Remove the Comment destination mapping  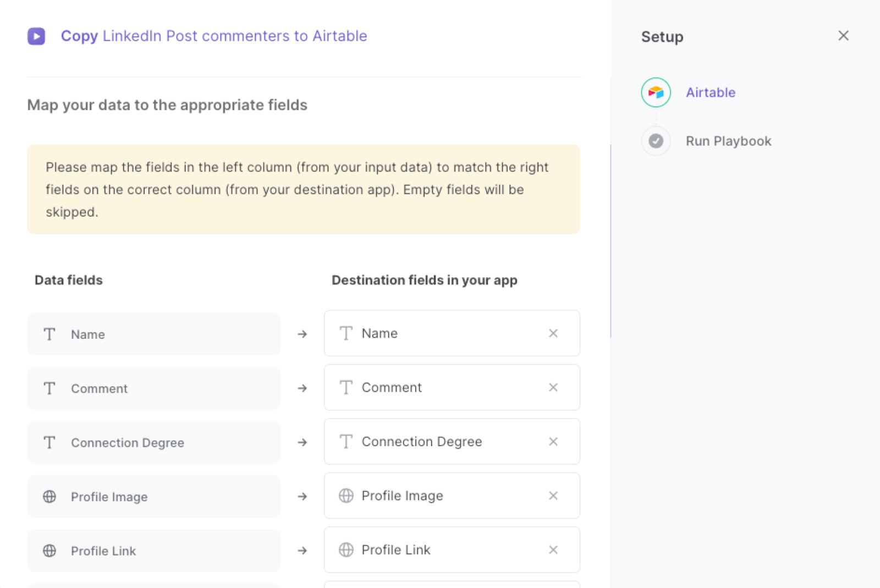tap(553, 387)
